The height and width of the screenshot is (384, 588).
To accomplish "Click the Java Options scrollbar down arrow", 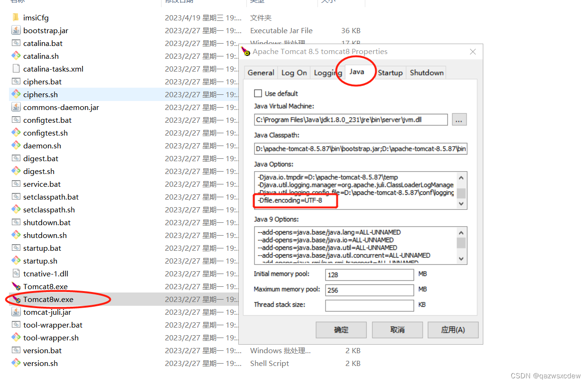I will [x=461, y=203].
